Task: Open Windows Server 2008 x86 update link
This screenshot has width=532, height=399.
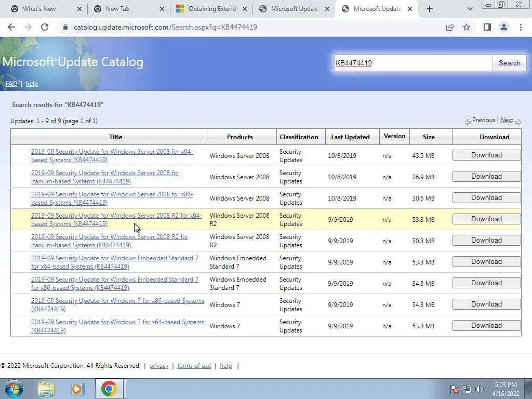Action: click(112, 198)
